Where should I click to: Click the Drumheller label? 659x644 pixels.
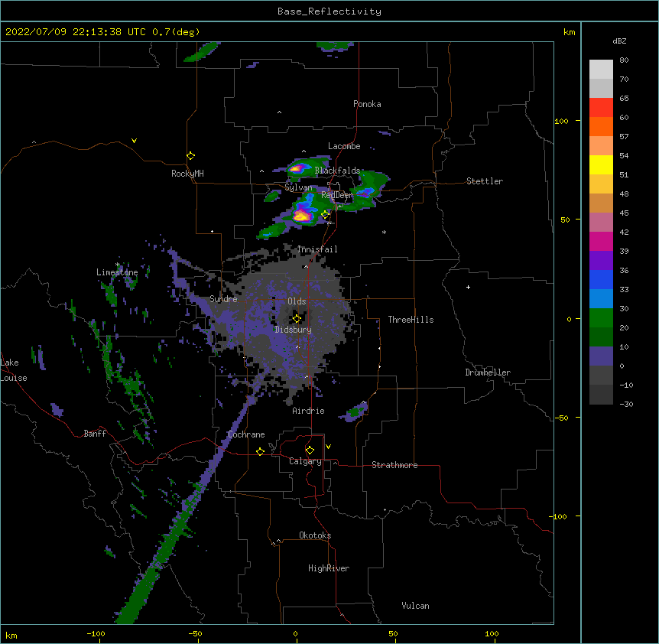pyautogui.click(x=488, y=372)
